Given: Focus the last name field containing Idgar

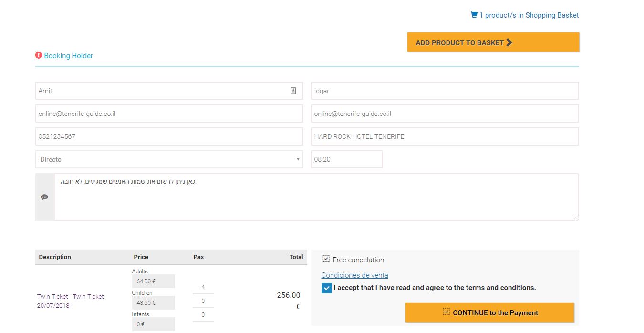Looking at the screenshot, I should (x=445, y=91).
